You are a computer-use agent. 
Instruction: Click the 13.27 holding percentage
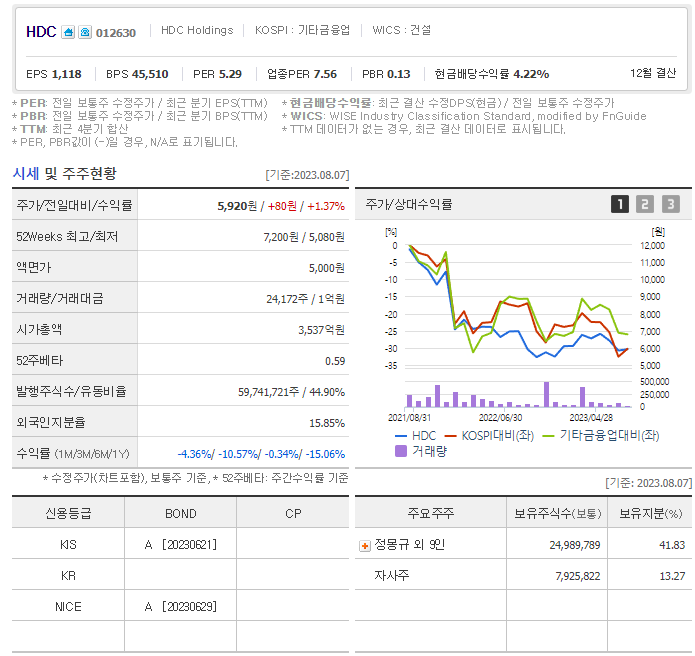(672, 576)
